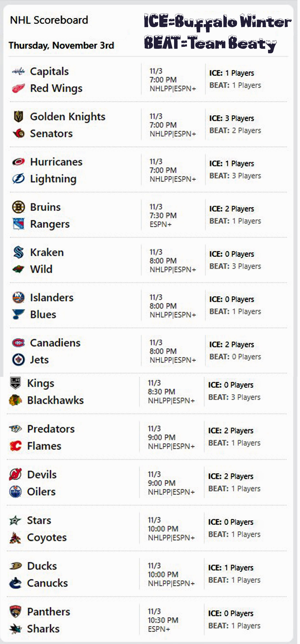Image resolution: width=300 pixels, height=644 pixels.
Task: Select the Golden Knights logo
Action: (x=19, y=117)
